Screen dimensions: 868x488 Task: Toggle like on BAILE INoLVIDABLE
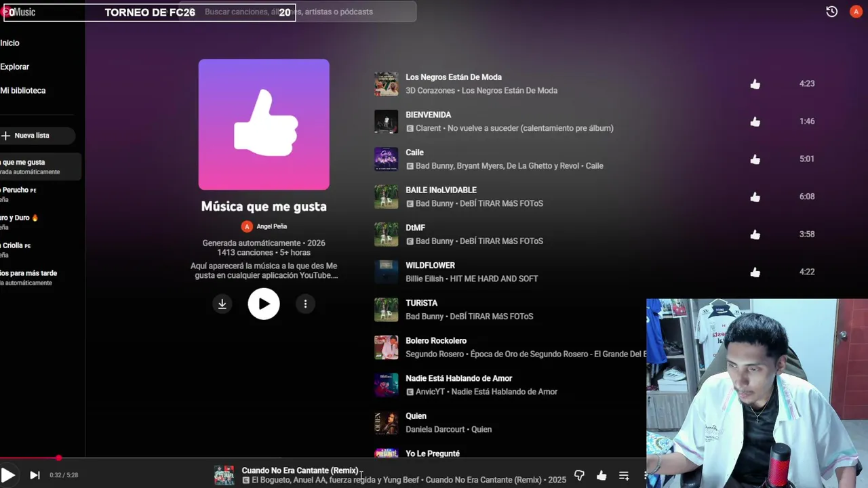(755, 197)
